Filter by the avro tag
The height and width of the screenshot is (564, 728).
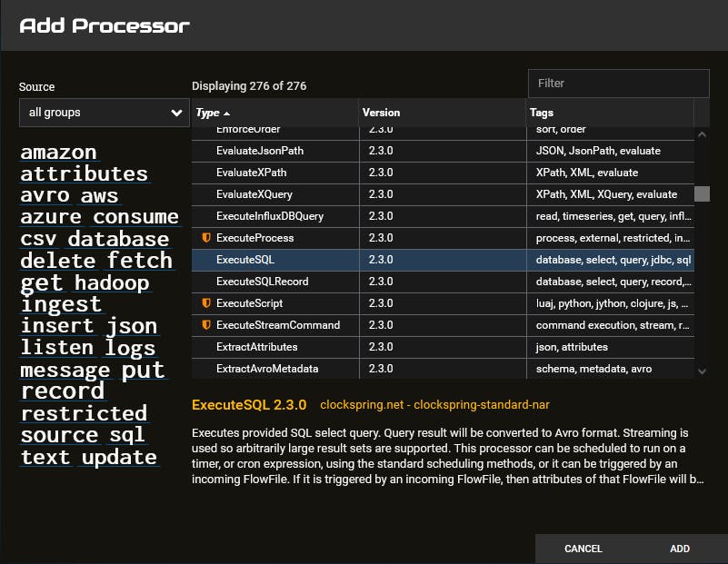[x=45, y=196]
